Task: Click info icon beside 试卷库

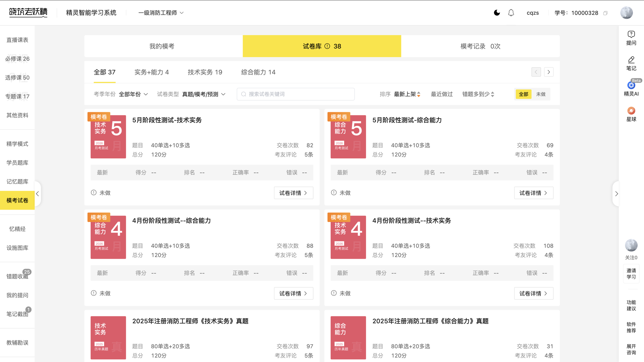Action: [x=327, y=46]
